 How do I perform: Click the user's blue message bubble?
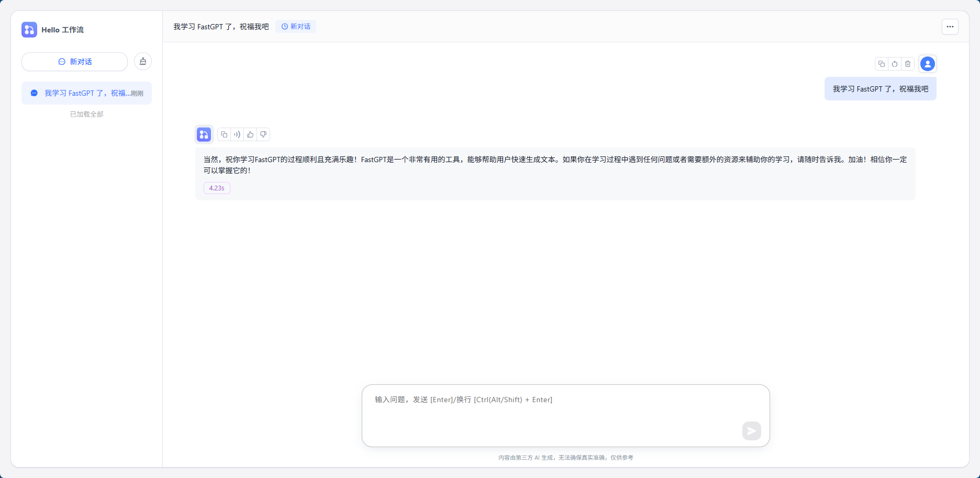coord(880,89)
